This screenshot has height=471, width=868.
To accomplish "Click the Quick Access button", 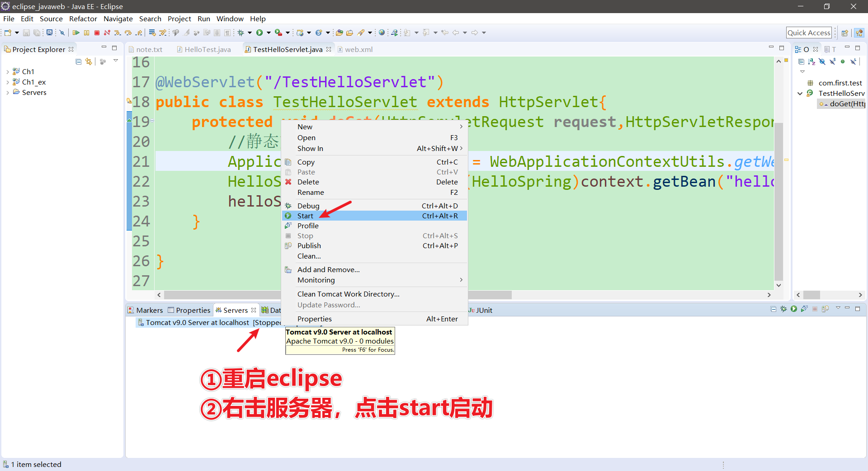I will (809, 33).
